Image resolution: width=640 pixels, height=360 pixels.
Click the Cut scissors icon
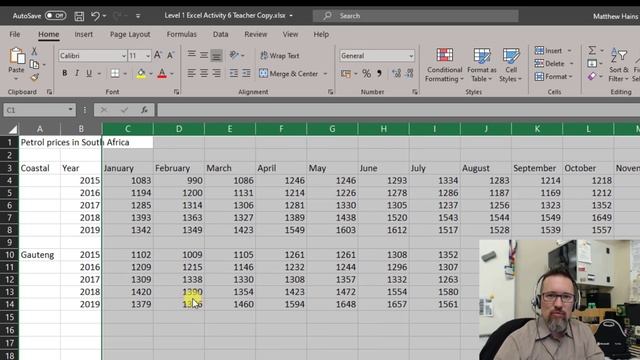[x=34, y=51]
